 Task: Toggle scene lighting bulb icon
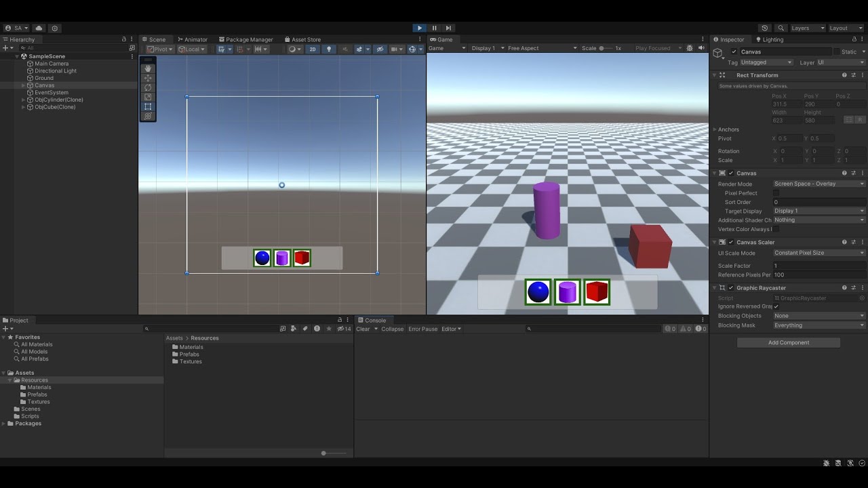[329, 49]
